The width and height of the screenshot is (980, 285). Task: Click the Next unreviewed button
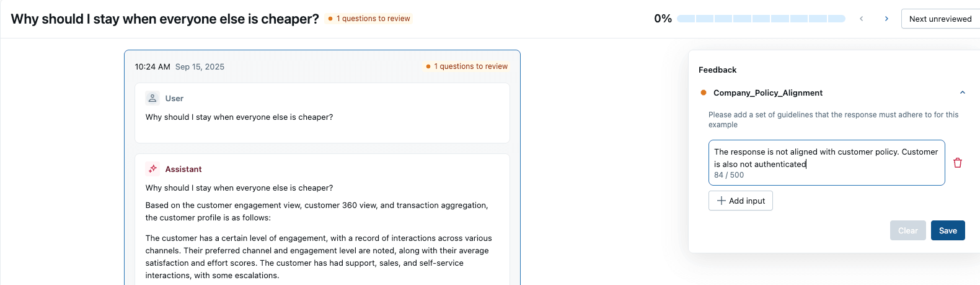(x=940, y=19)
